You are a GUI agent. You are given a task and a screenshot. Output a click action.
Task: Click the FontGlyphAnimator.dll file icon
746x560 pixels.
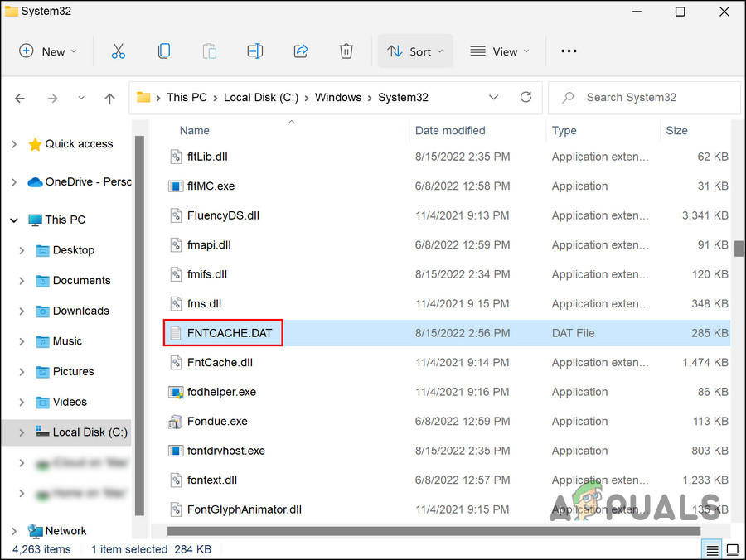click(x=176, y=509)
